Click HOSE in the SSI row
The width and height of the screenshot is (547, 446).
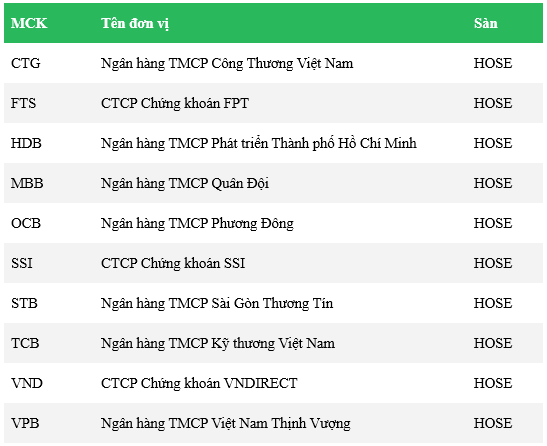(493, 263)
